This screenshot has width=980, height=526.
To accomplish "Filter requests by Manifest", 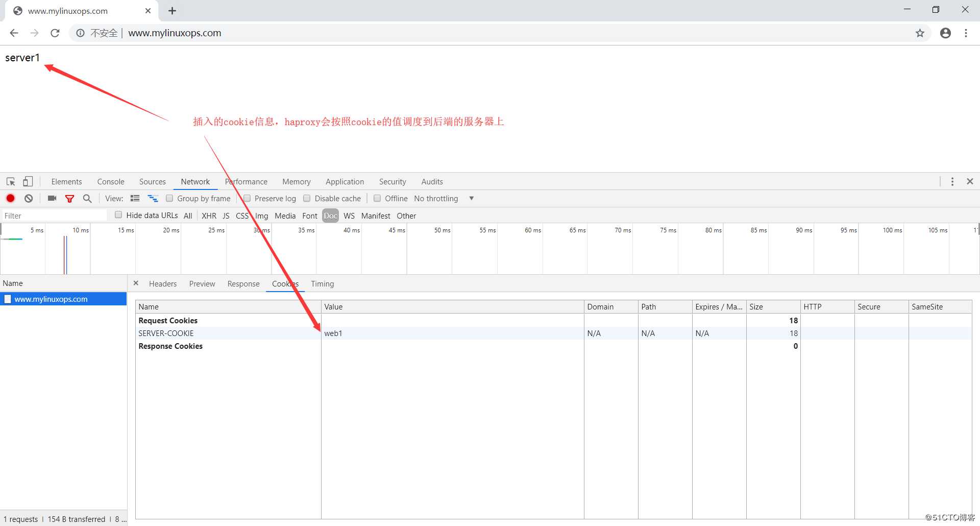I will coord(376,216).
